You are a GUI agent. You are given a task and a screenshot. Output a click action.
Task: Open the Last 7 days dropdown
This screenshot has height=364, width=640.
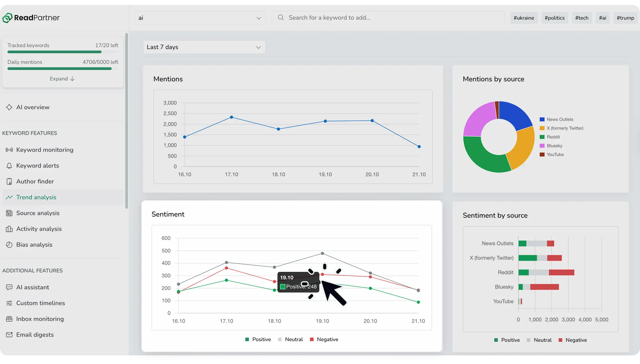pos(204,47)
